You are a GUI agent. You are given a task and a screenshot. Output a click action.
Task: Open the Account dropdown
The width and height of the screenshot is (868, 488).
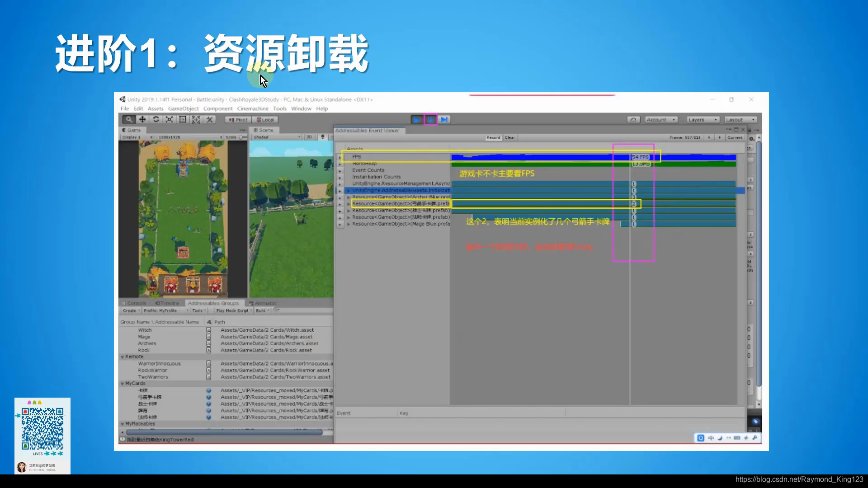point(660,120)
